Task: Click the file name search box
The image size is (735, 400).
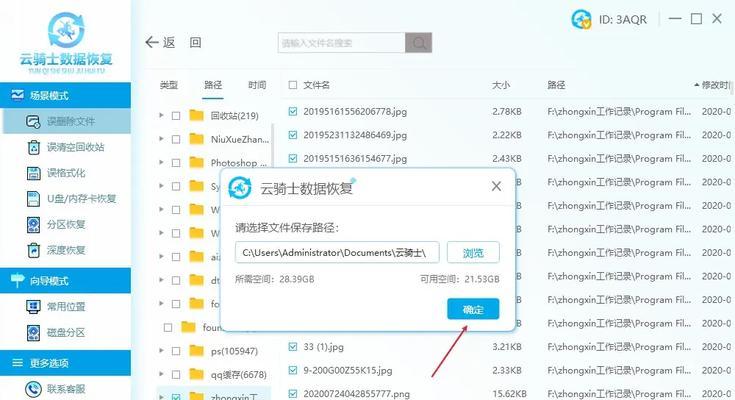Action: tap(341, 43)
